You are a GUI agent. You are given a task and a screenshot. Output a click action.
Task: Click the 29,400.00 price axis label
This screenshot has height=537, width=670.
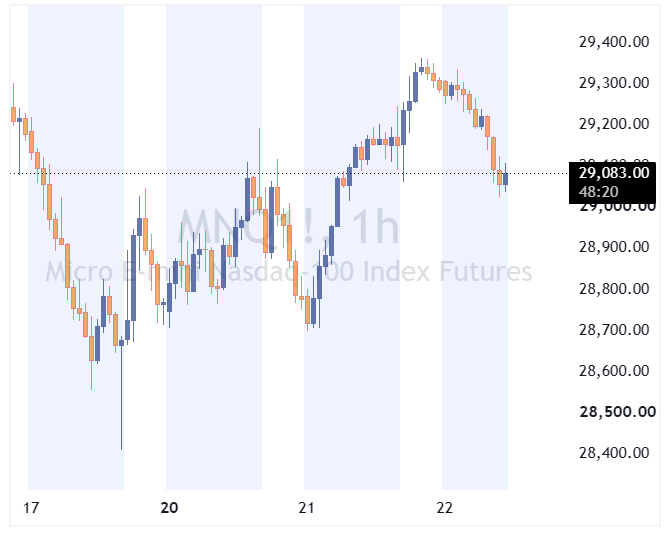click(x=614, y=42)
